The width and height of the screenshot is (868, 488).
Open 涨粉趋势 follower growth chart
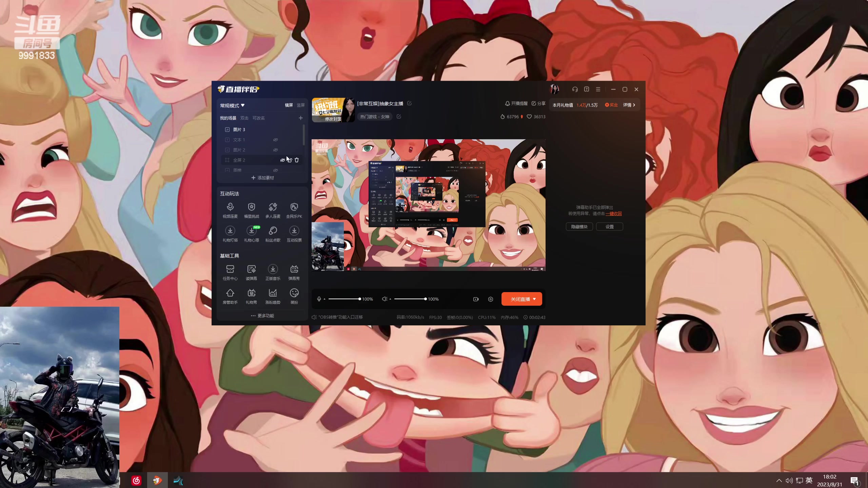[273, 296]
